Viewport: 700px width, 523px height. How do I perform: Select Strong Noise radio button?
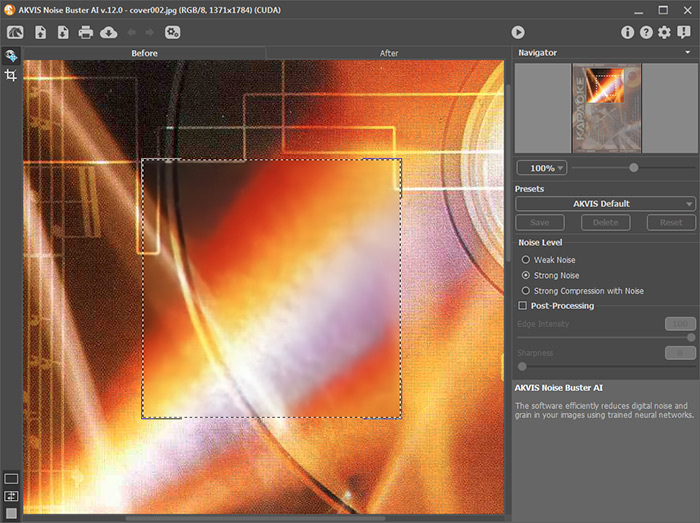point(526,275)
